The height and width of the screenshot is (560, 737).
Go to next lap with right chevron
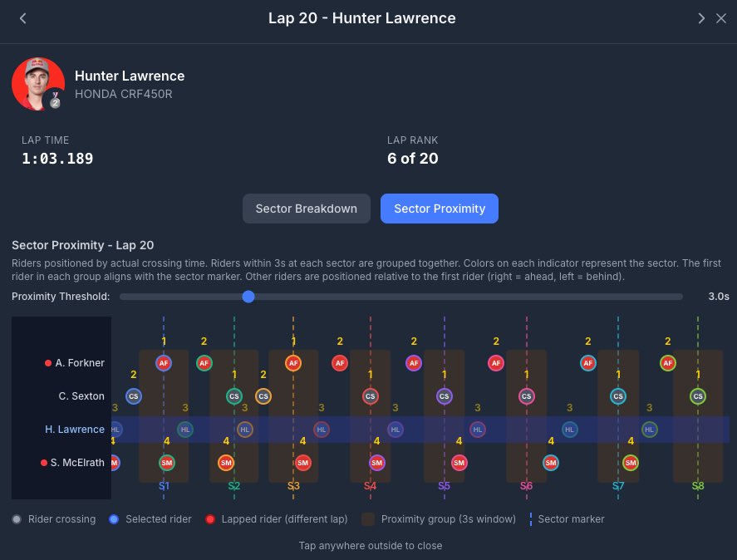pos(701,18)
